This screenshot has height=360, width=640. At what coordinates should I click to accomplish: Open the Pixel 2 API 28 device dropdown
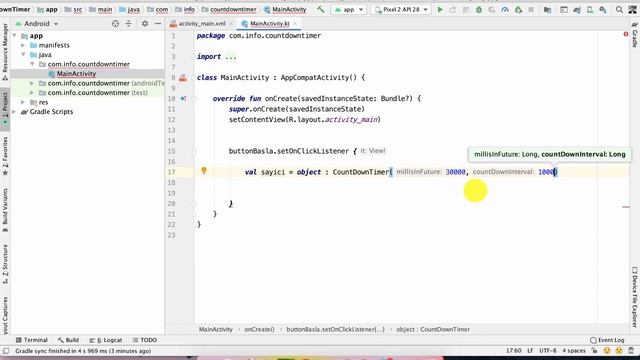(x=401, y=9)
